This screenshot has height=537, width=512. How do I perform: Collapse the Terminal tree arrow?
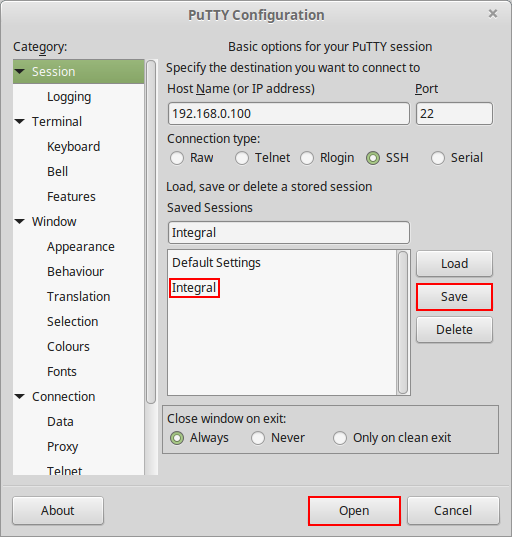20,122
